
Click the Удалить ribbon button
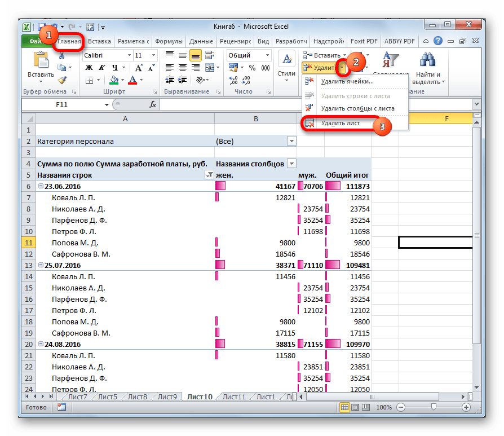click(x=320, y=68)
